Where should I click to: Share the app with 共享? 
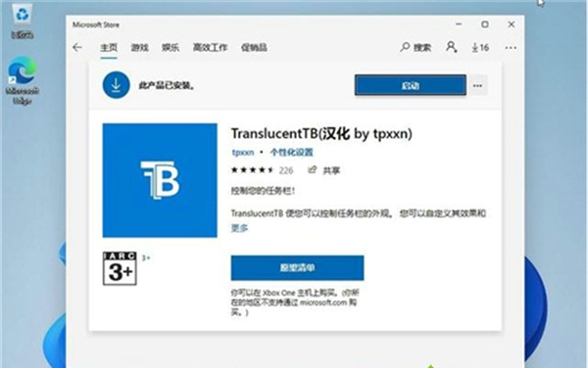[x=324, y=170]
